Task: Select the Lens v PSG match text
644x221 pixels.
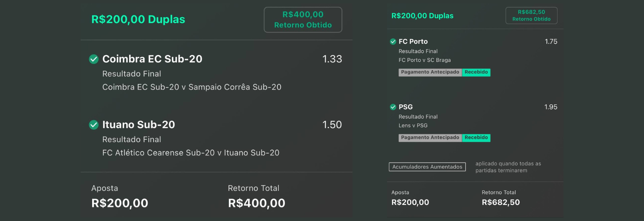Action: click(413, 126)
